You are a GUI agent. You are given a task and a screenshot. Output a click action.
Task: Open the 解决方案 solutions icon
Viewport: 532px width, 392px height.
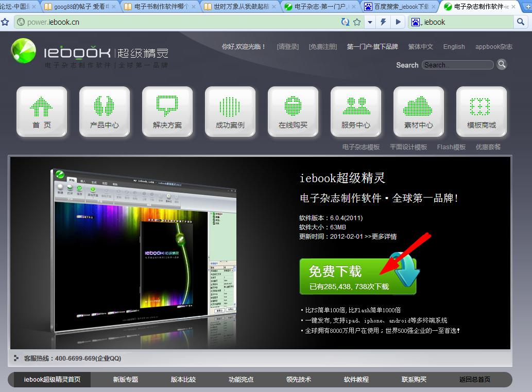[x=167, y=112]
